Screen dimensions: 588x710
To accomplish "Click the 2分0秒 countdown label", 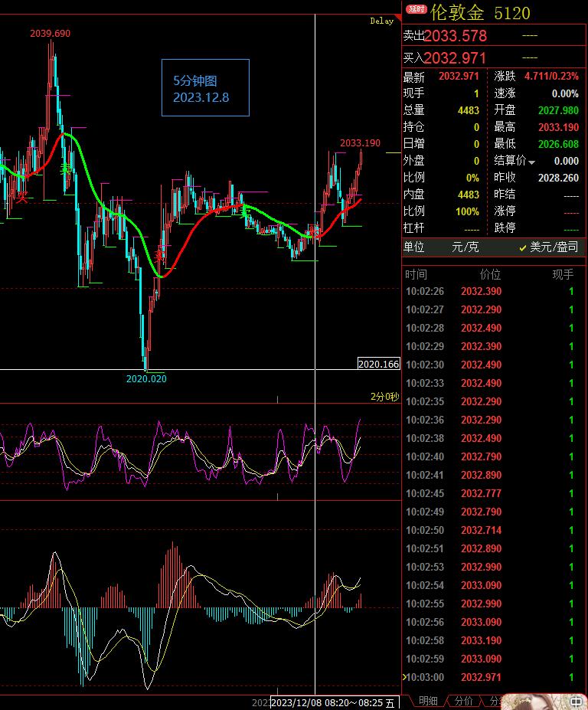I will (x=385, y=397).
